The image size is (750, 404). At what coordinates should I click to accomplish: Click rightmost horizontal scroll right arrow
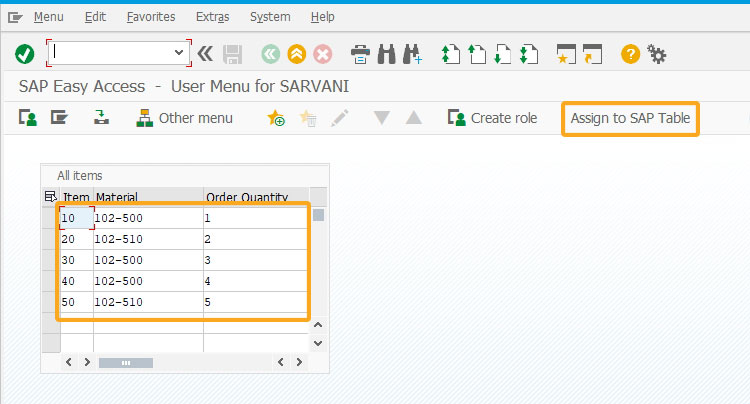pyautogui.click(x=299, y=362)
